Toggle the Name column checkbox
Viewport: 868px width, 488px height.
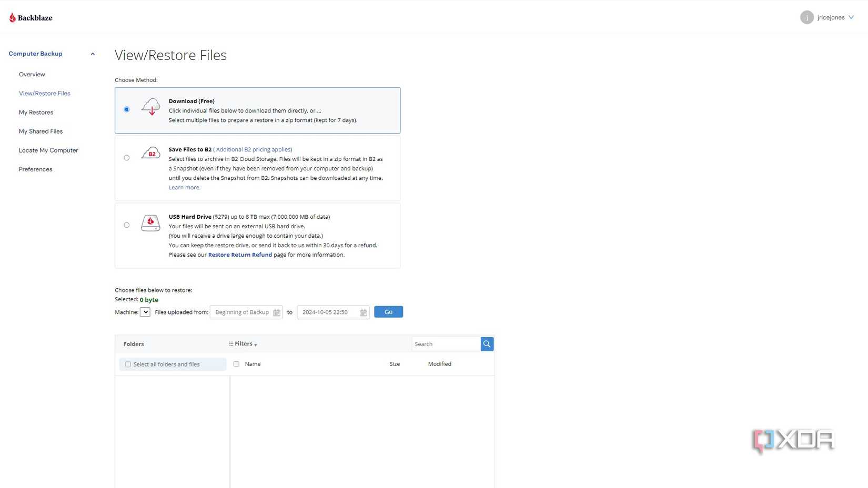tap(236, 364)
